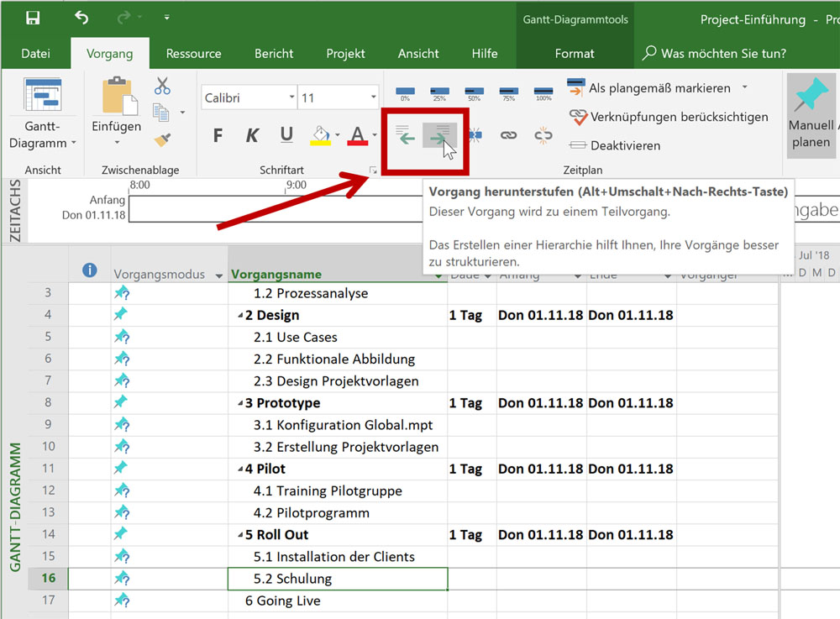Click the link tasks chain icon
Screen dimensions: 840x619
coord(508,135)
